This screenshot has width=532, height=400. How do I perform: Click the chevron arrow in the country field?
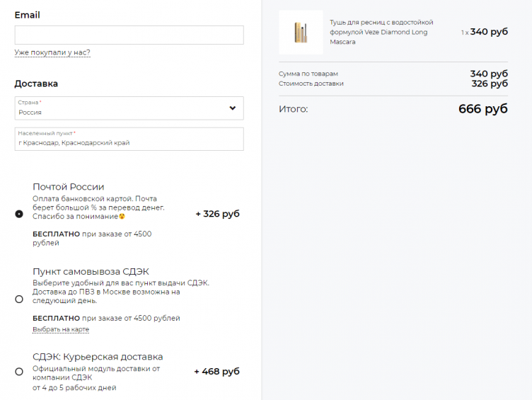click(233, 108)
